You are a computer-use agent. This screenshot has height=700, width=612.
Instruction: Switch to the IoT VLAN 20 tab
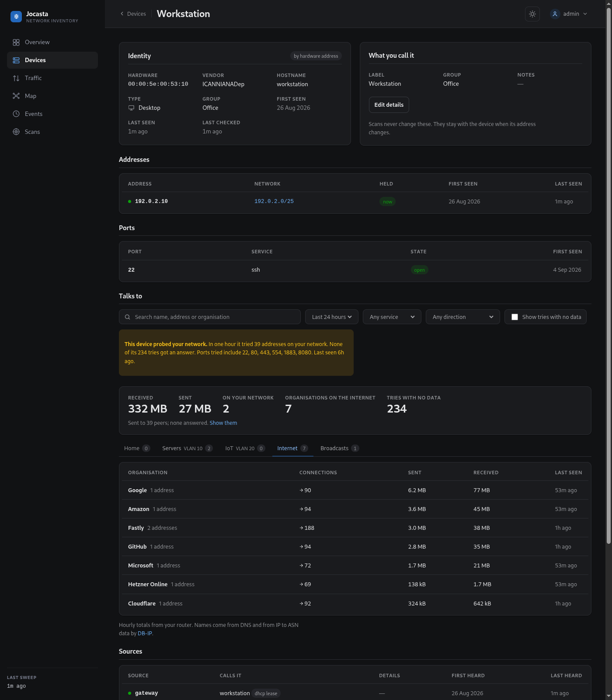[245, 448]
